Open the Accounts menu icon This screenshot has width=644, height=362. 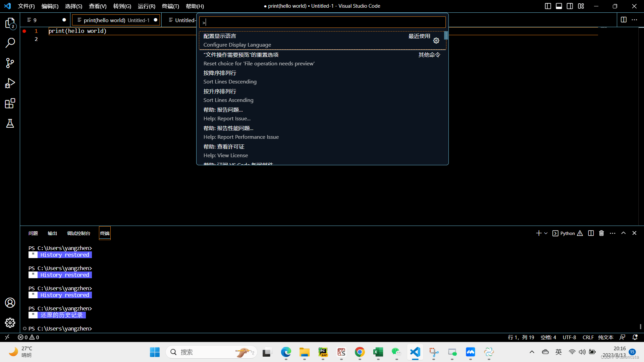10,303
